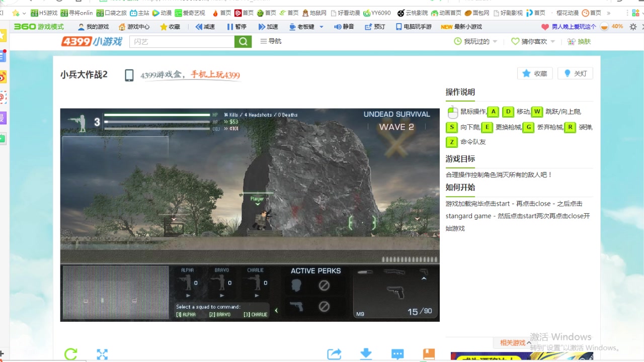Click the blue comment bubble icon
Image resolution: width=644 pixels, height=362 pixels.
tap(397, 354)
